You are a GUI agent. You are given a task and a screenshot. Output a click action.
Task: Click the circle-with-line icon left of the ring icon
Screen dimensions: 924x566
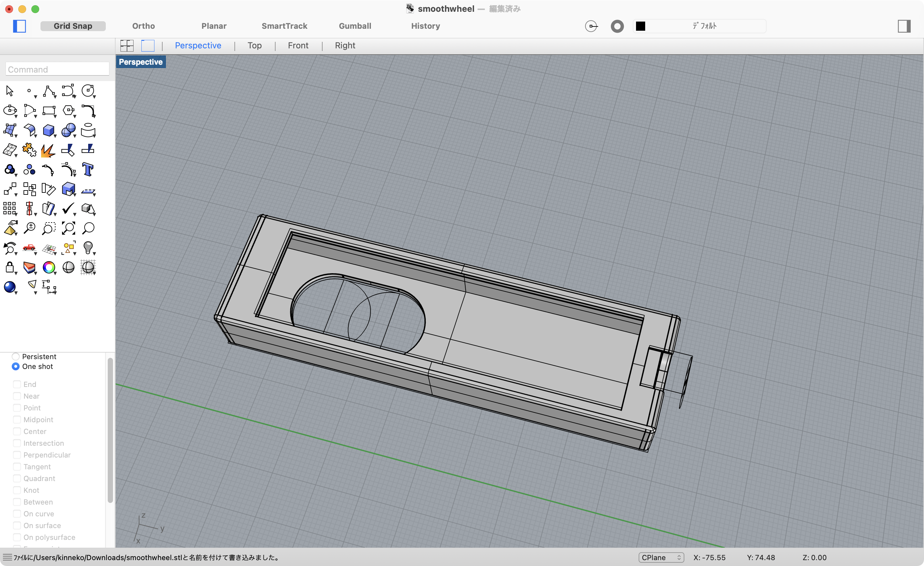click(x=591, y=26)
